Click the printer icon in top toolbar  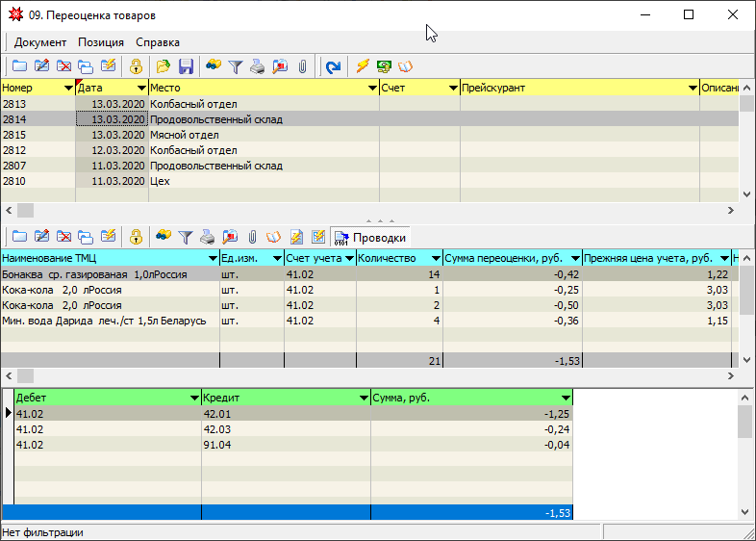(257, 66)
